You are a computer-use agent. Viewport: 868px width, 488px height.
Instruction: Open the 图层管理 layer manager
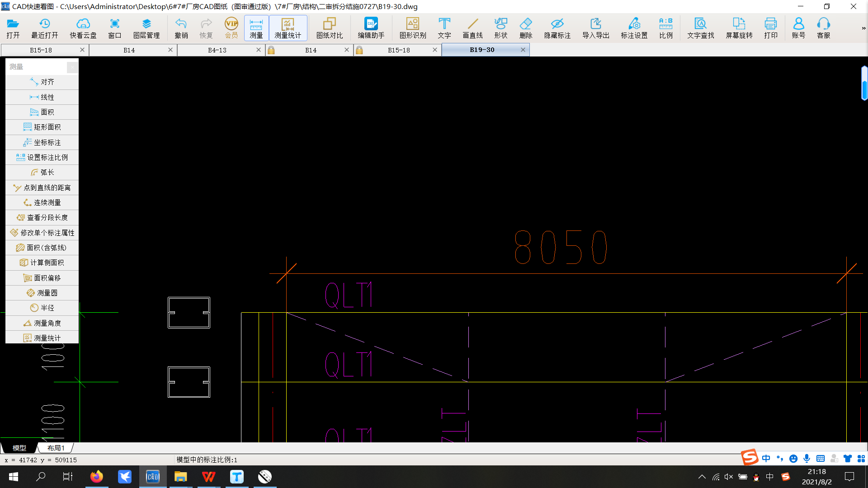point(146,28)
